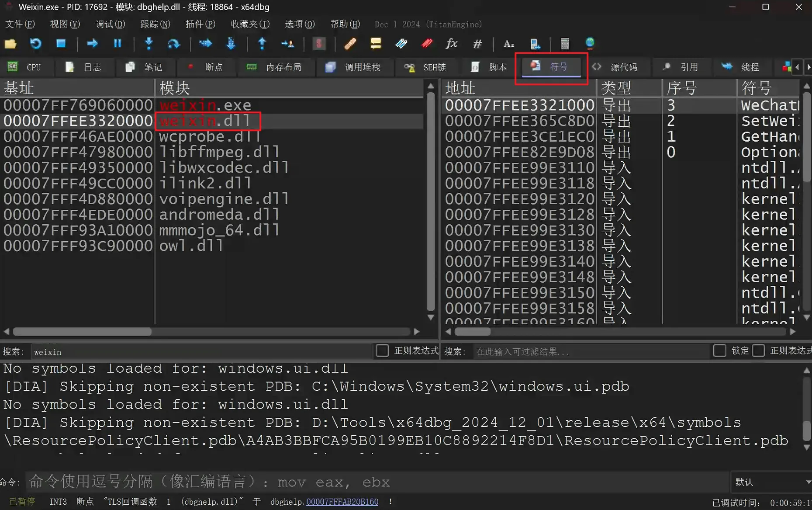Open the 插件(P) menu

click(x=200, y=24)
